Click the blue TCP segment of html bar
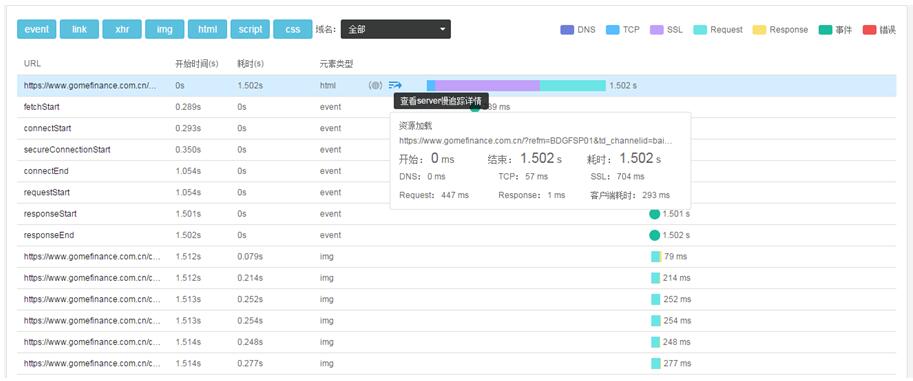 431,85
